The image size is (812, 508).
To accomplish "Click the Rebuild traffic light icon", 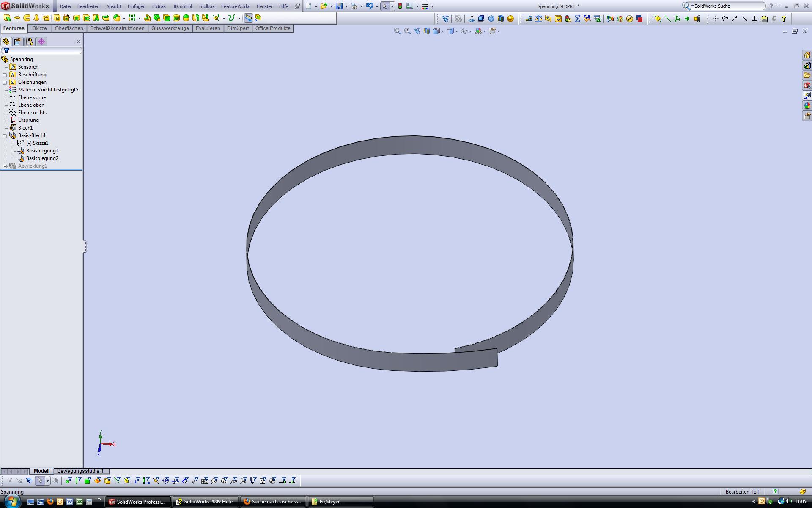I will pyautogui.click(x=400, y=6).
